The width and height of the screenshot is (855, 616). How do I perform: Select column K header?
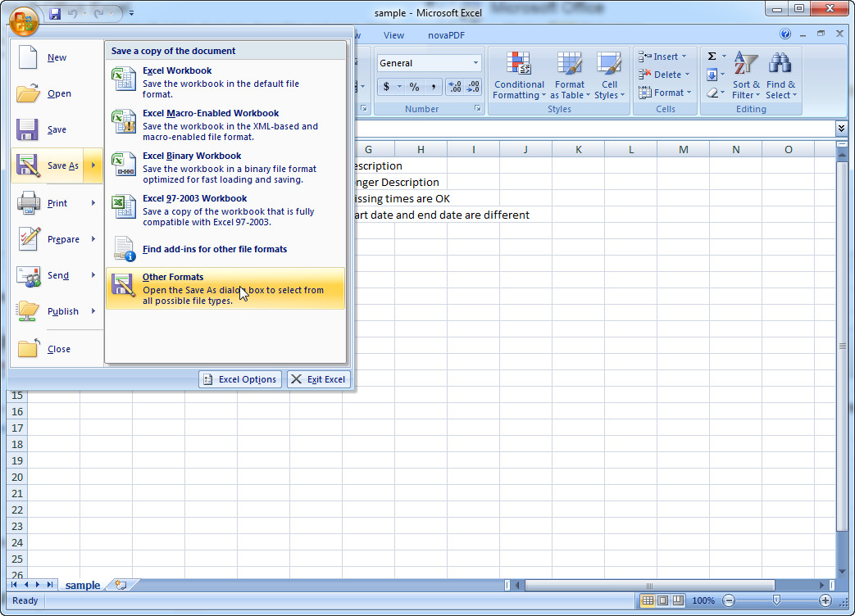(x=578, y=149)
